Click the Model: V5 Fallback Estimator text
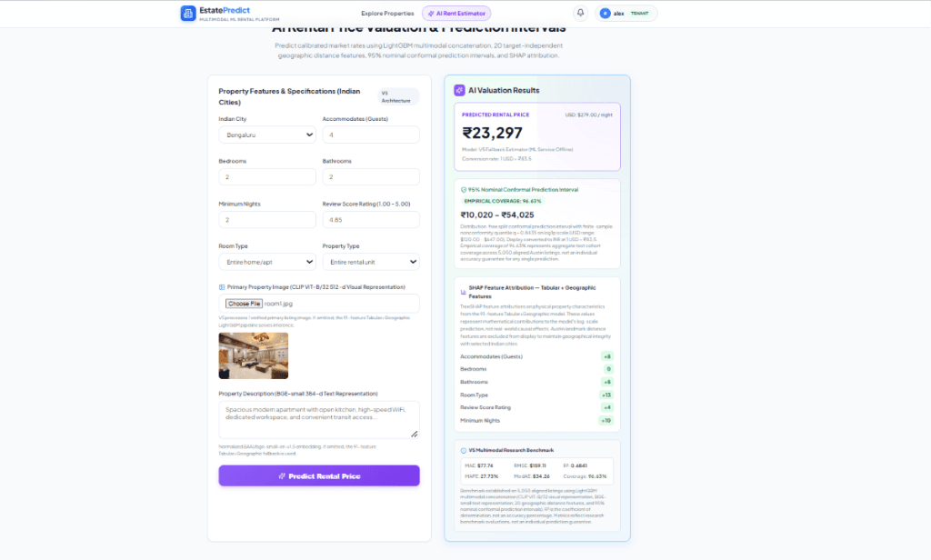Image resolution: width=931 pixels, height=560 pixels. (x=517, y=149)
